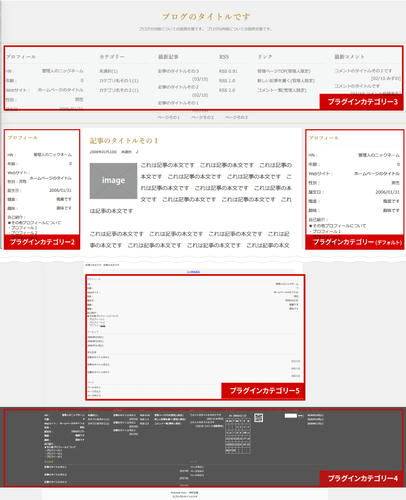
Task: Click the プロフィール heading in the right sidebar
Action: (x=323, y=138)
